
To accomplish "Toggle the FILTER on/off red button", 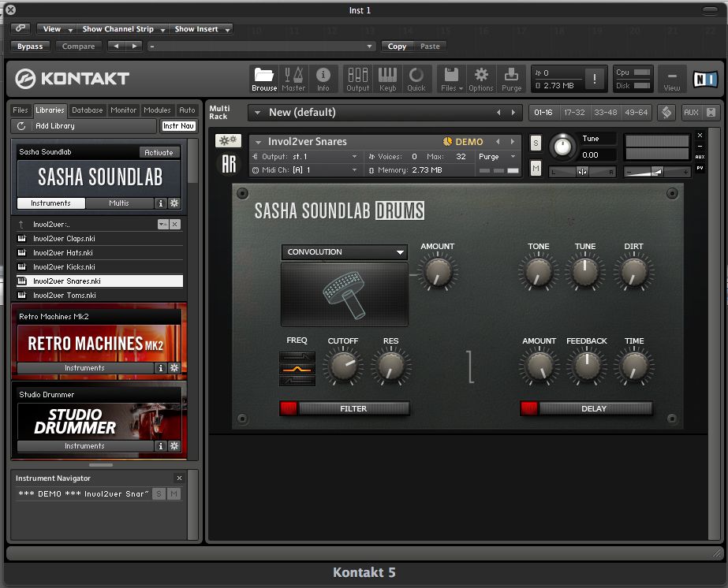I will [289, 408].
